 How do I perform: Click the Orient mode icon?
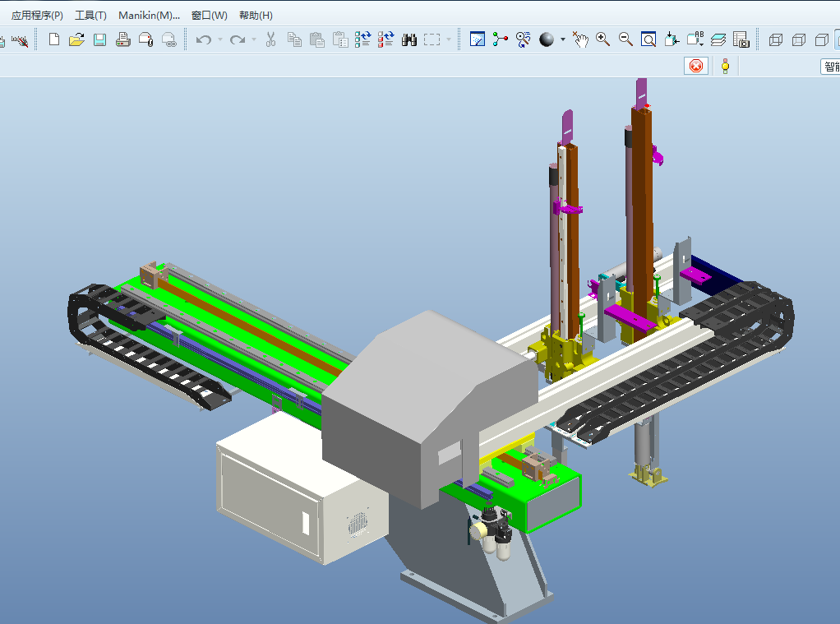click(524, 39)
